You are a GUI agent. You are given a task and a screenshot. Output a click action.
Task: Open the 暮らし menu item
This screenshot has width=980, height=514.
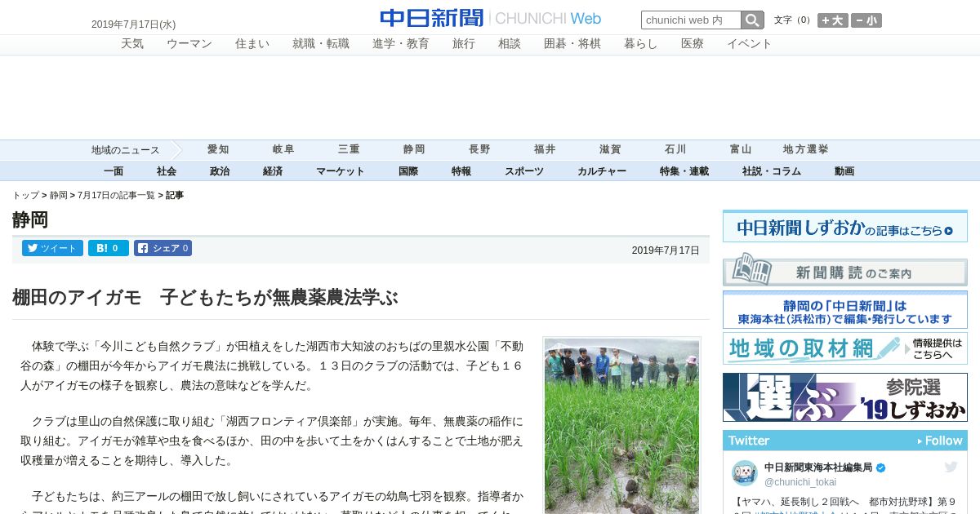[641, 44]
